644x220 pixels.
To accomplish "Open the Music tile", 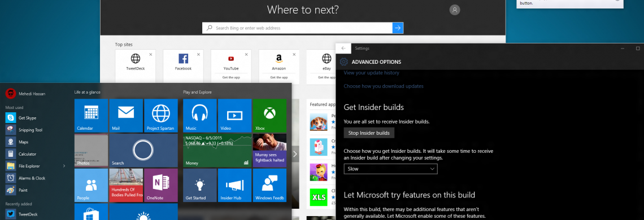I will click(200, 116).
